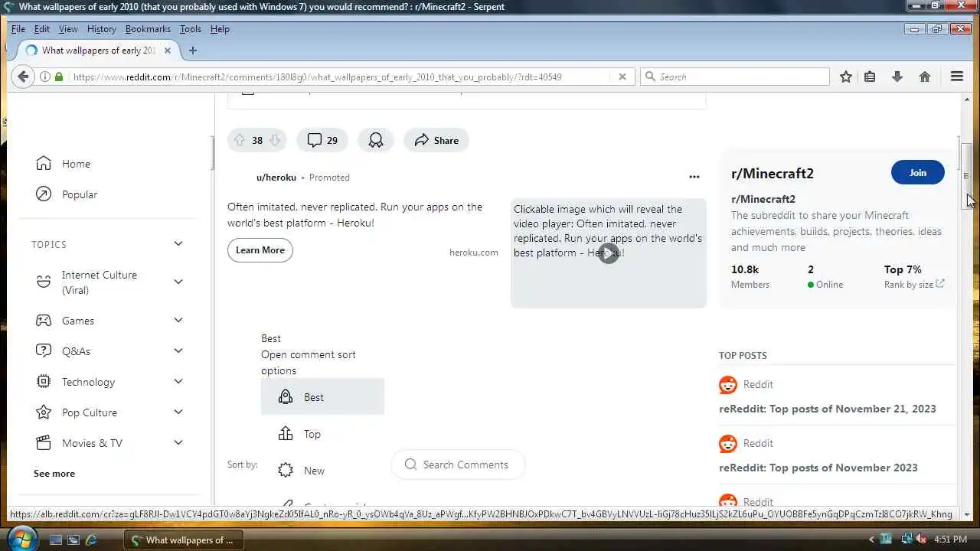
Task: Open u/heroku profile link
Action: pos(276,177)
